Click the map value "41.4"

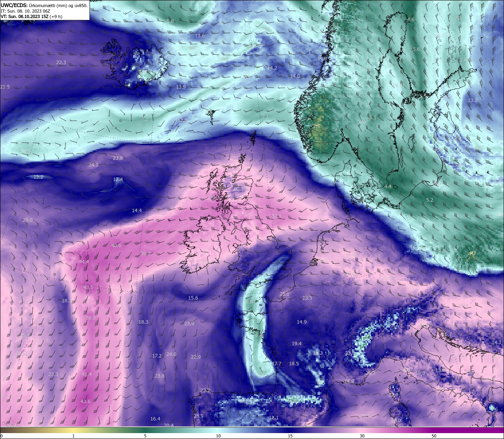pos(87,374)
